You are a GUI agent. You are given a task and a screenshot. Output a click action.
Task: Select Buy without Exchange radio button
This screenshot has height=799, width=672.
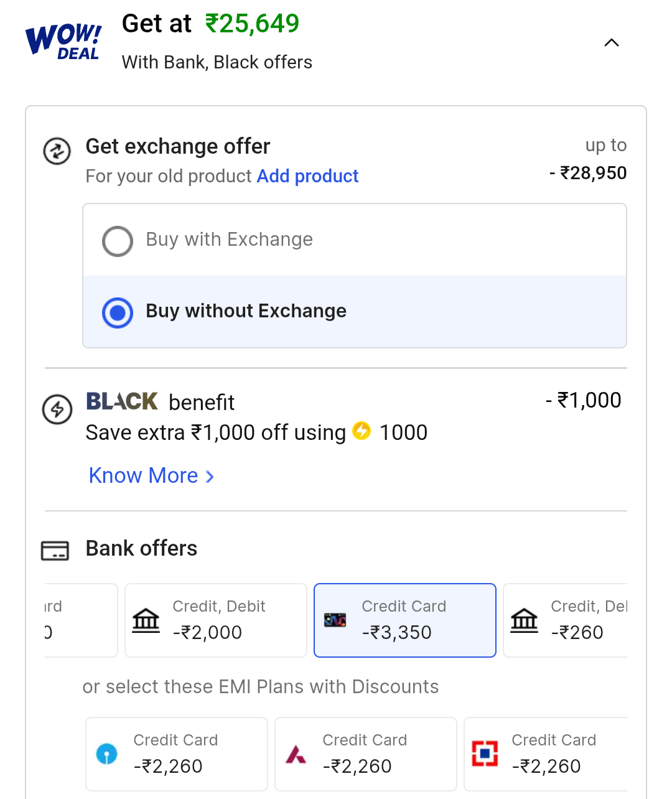(x=118, y=312)
